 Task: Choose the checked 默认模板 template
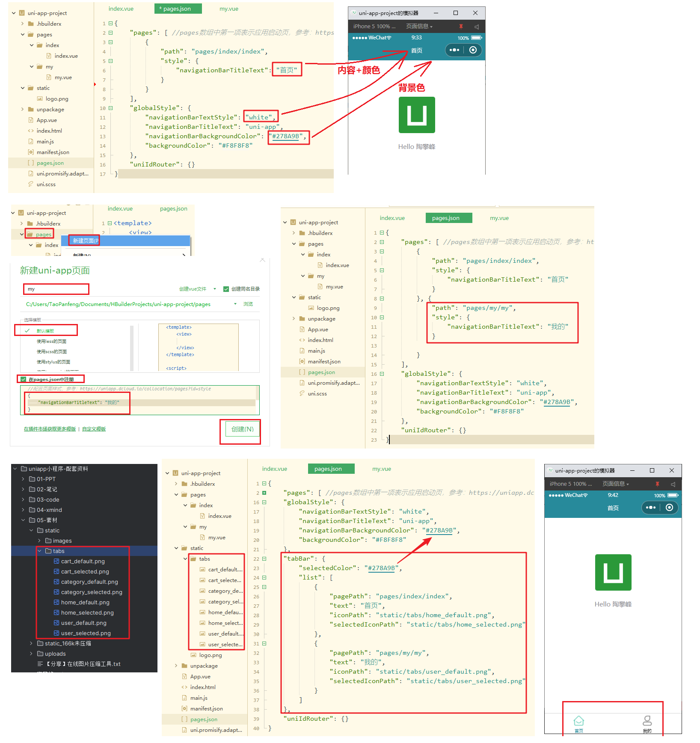click(x=45, y=331)
